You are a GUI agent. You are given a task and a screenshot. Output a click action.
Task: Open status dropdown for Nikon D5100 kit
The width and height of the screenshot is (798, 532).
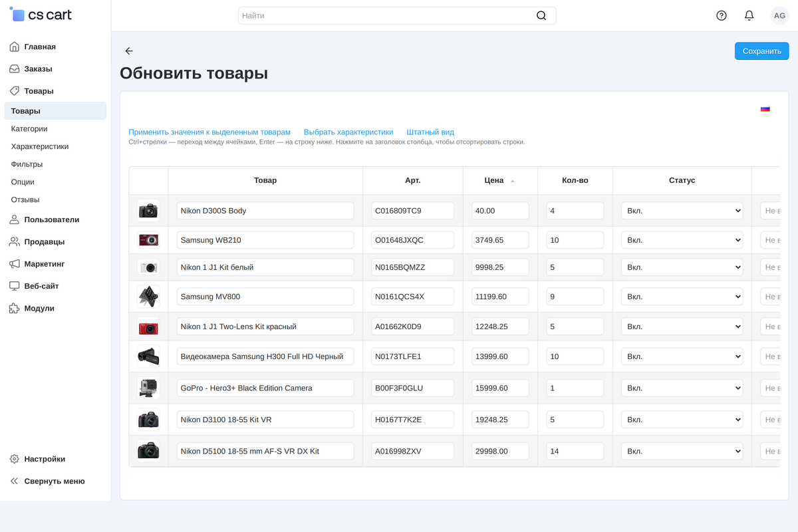click(x=682, y=451)
